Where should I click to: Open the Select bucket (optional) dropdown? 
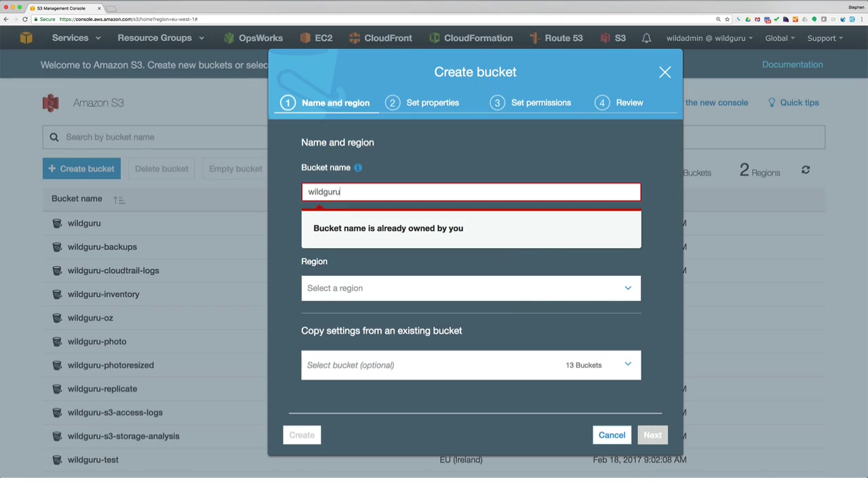pos(471,365)
